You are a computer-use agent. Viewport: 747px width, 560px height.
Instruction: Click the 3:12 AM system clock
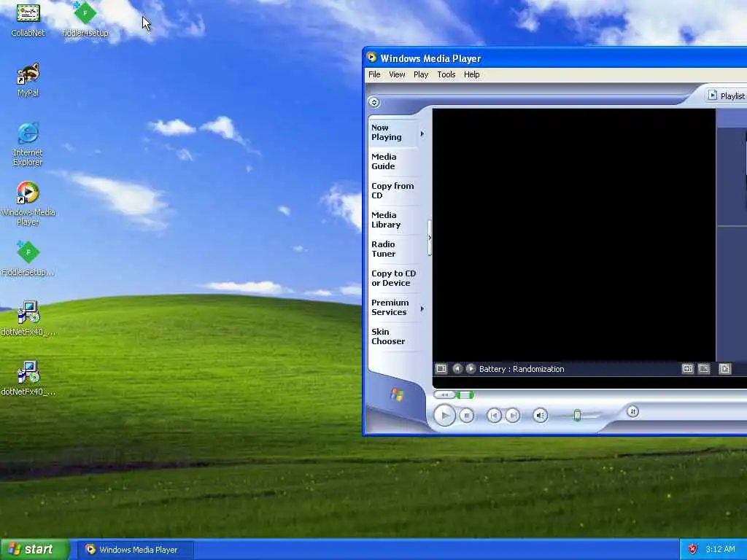click(x=720, y=550)
